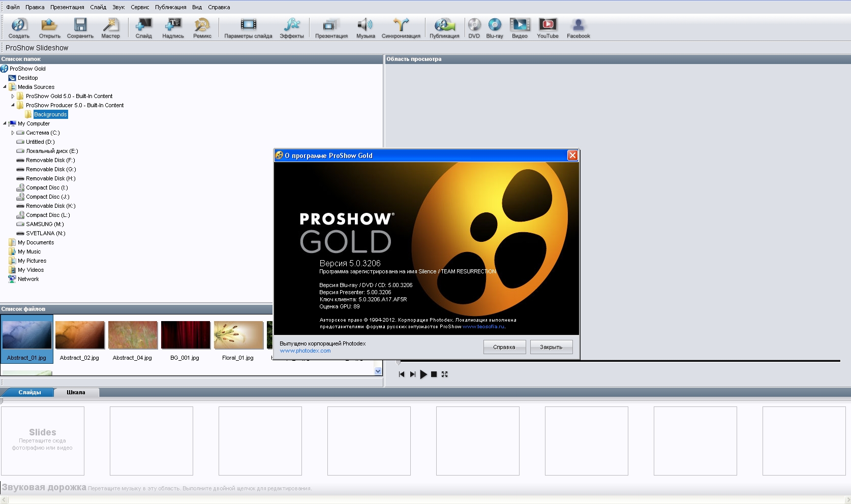Open the Музыка soundtrack tool
This screenshot has width=851, height=504.
coord(366,28)
